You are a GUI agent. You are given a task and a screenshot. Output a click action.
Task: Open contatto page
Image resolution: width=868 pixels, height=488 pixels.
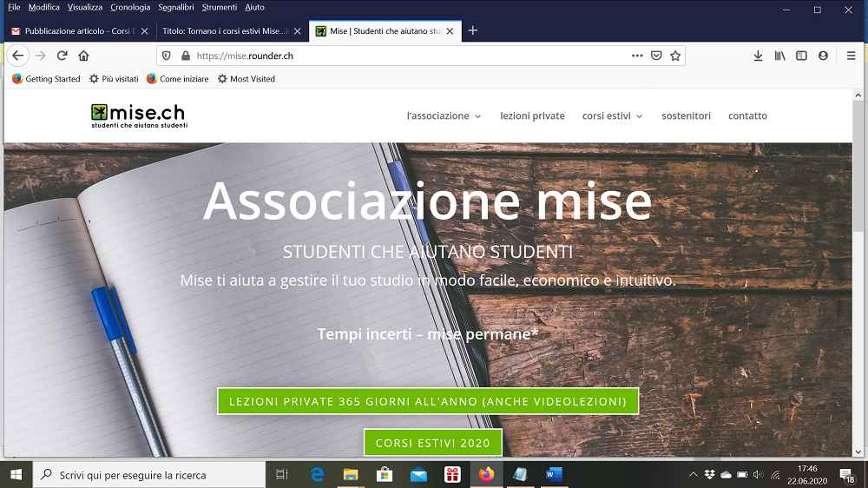coord(747,115)
